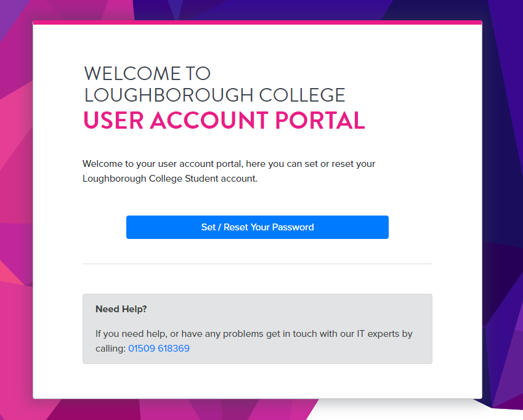Click the Need Help? bold title
Viewport: 523px width, 420px height.
click(121, 309)
